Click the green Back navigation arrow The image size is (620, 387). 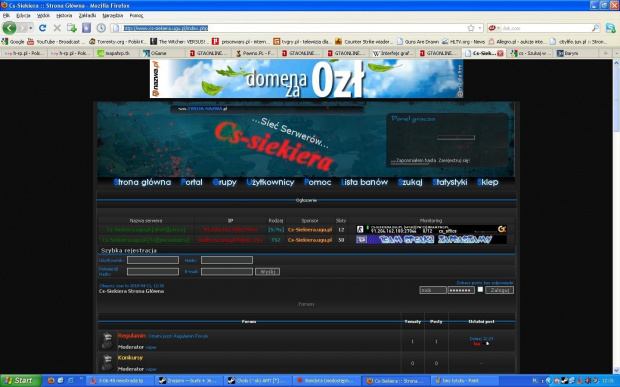click(x=9, y=28)
